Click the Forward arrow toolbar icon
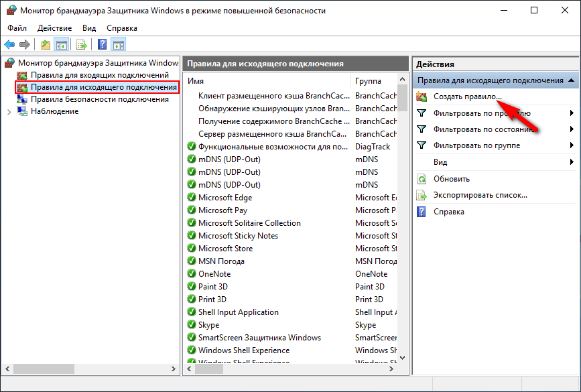 24,45
